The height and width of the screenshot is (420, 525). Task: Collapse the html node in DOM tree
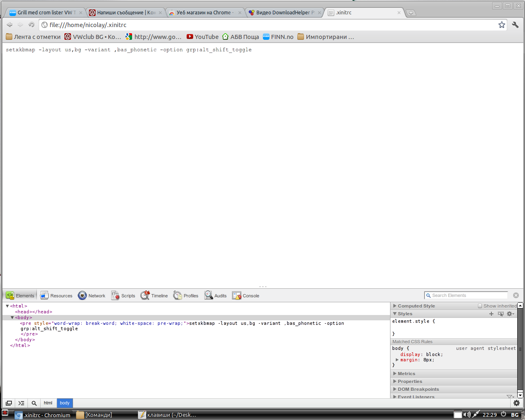[7, 306]
